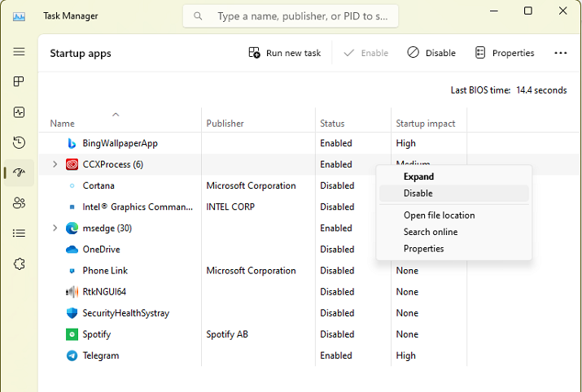The height and width of the screenshot is (392, 582).
Task: Sort by the Name column header
Action: pos(63,124)
